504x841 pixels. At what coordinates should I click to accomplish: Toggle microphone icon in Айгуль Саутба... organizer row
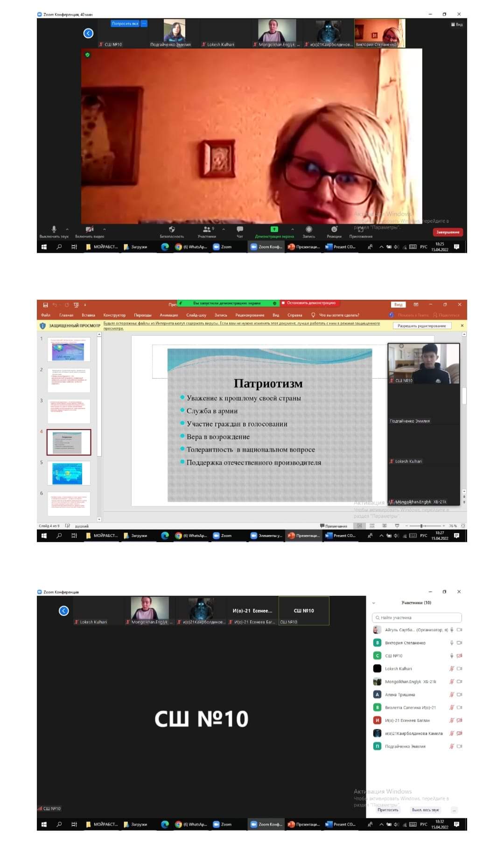pyautogui.click(x=452, y=629)
